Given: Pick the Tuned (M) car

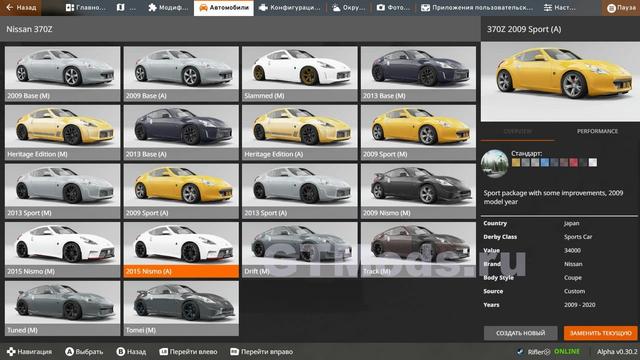Looking at the screenshot, I should pos(63,309).
